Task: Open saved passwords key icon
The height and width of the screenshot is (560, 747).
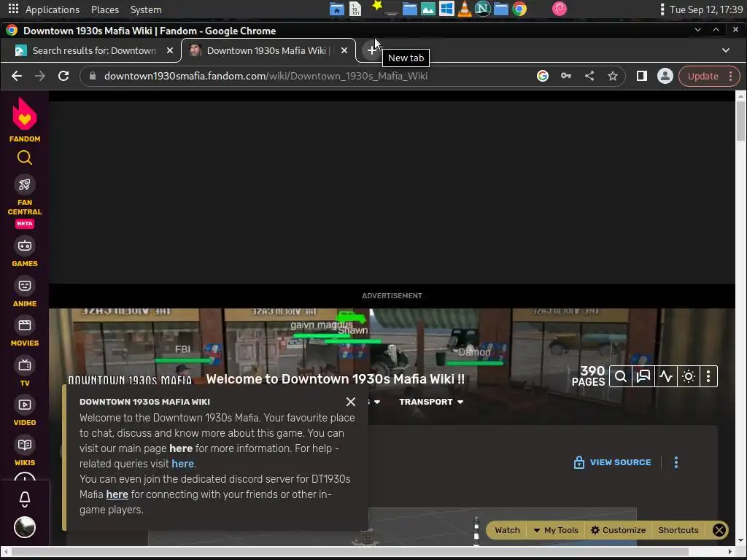Action: (566, 76)
